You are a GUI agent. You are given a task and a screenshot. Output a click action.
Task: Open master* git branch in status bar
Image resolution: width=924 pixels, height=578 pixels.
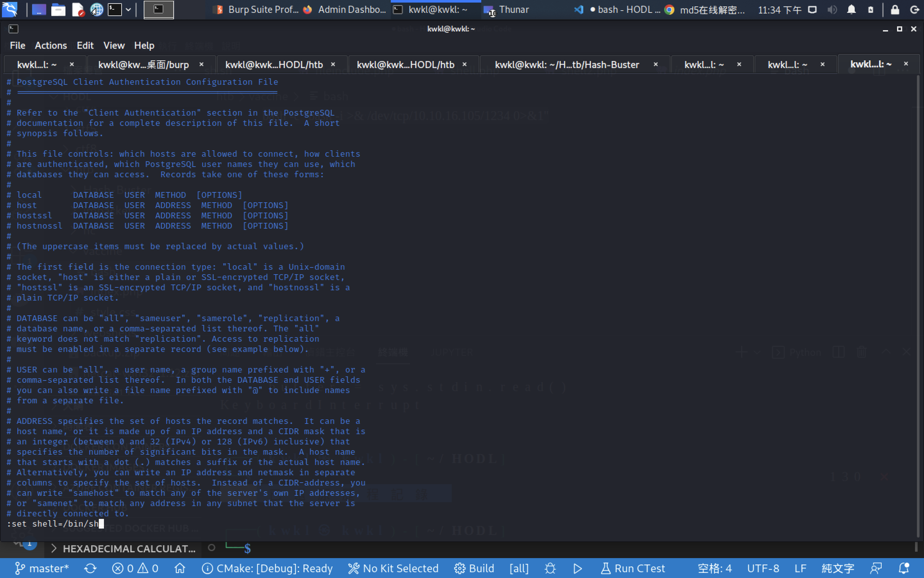click(42, 568)
